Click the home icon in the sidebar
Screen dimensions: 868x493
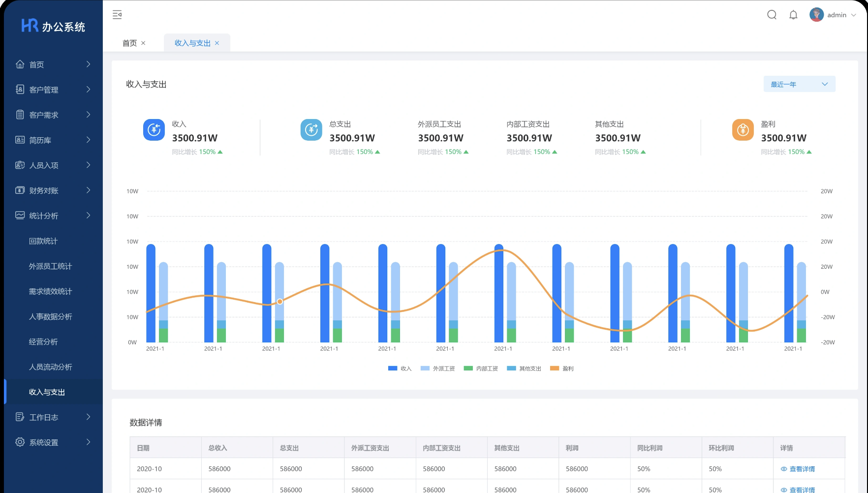(20, 64)
